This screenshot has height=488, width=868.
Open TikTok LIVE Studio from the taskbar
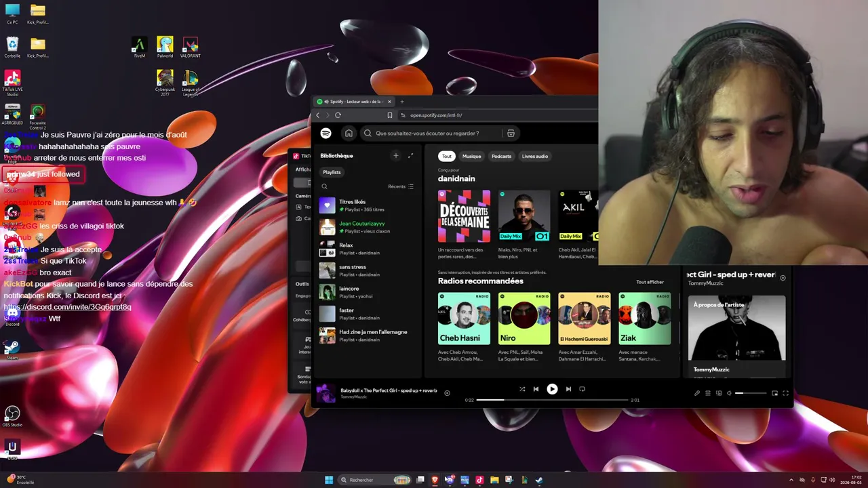point(479,480)
